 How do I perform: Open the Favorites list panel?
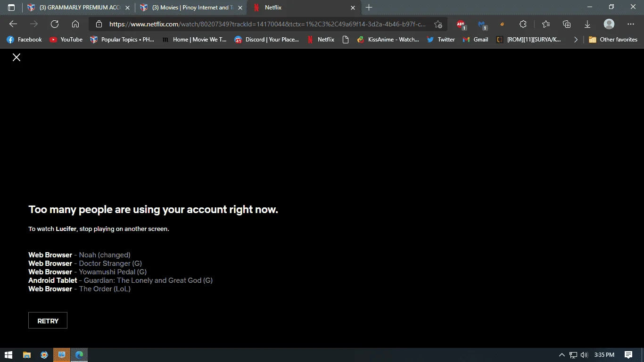point(546,24)
